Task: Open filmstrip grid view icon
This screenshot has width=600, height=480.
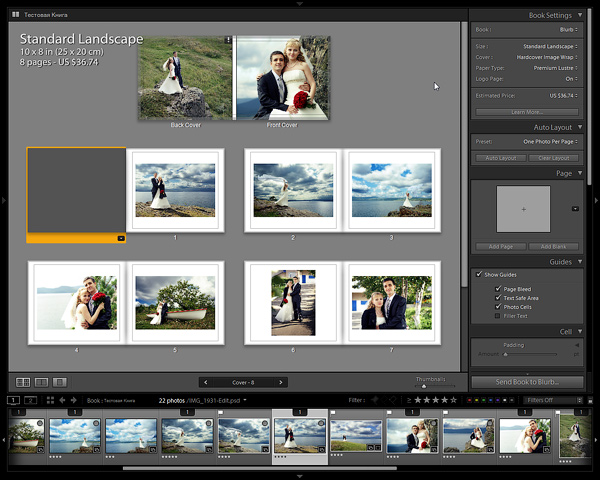Action: tap(50, 400)
